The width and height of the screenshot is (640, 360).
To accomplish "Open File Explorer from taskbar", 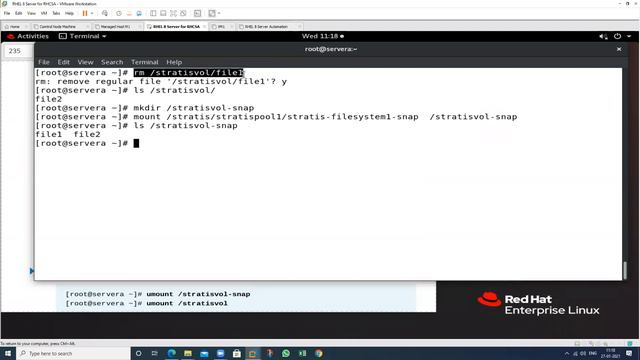I will tap(188, 353).
